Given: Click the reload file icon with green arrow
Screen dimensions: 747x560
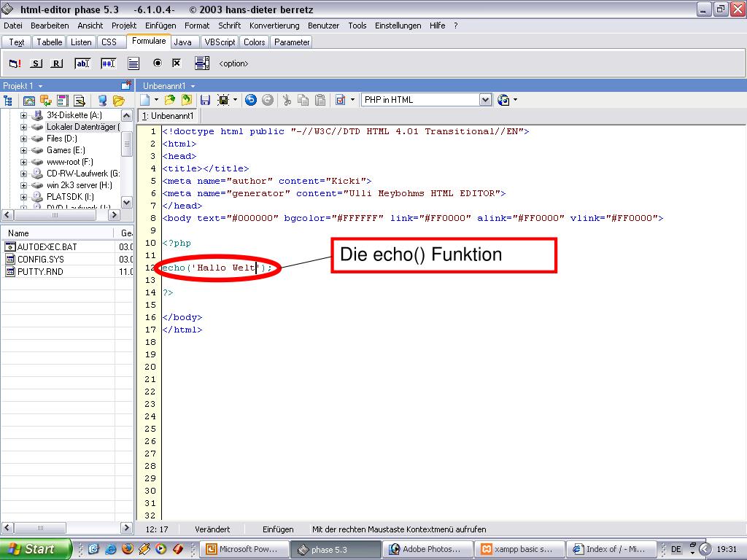Looking at the screenshot, I should pos(187,99).
